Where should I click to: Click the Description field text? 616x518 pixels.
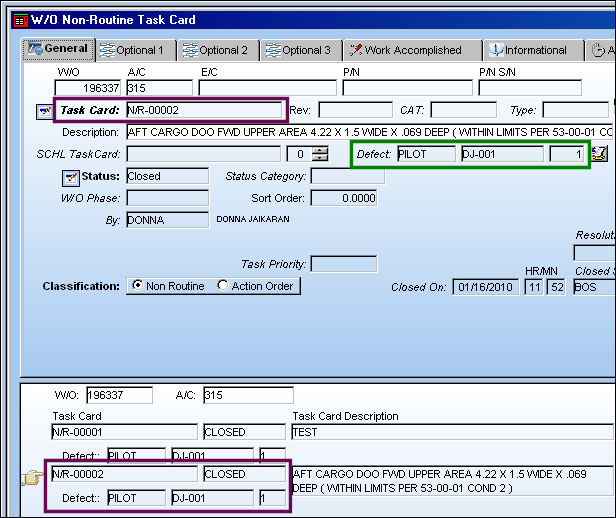point(370,132)
